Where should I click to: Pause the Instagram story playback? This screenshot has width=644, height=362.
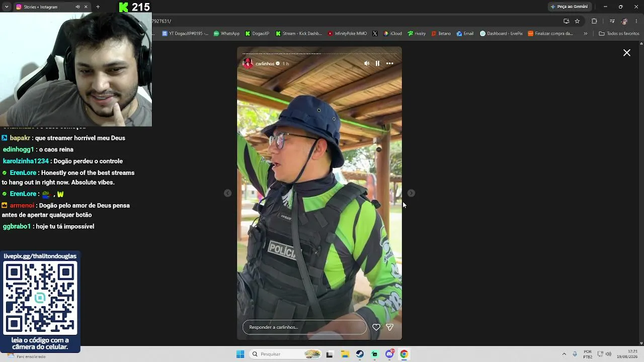(x=377, y=63)
